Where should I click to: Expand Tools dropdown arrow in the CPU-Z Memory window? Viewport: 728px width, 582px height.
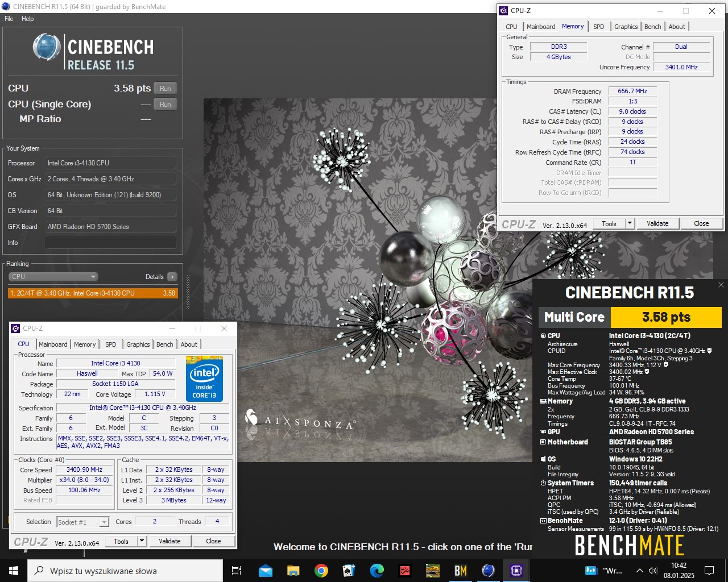pos(630,223)
